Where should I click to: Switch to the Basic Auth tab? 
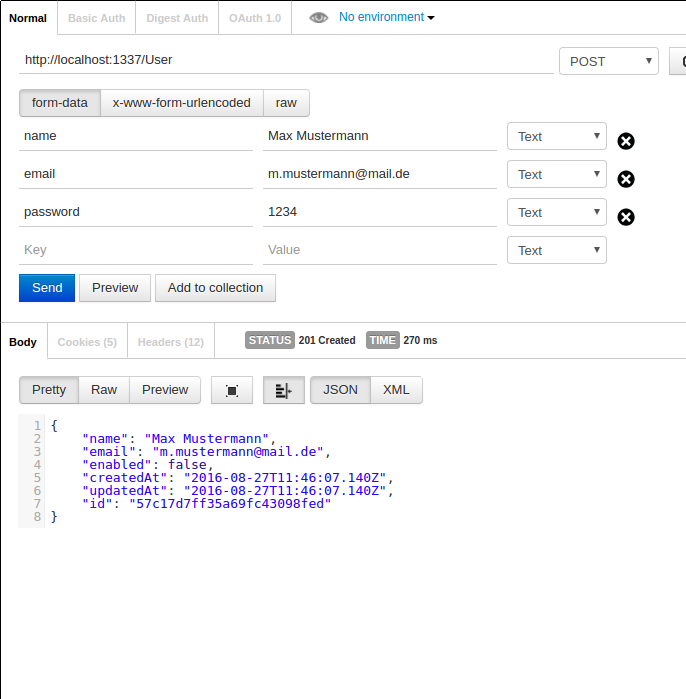(x=97, y=18)
